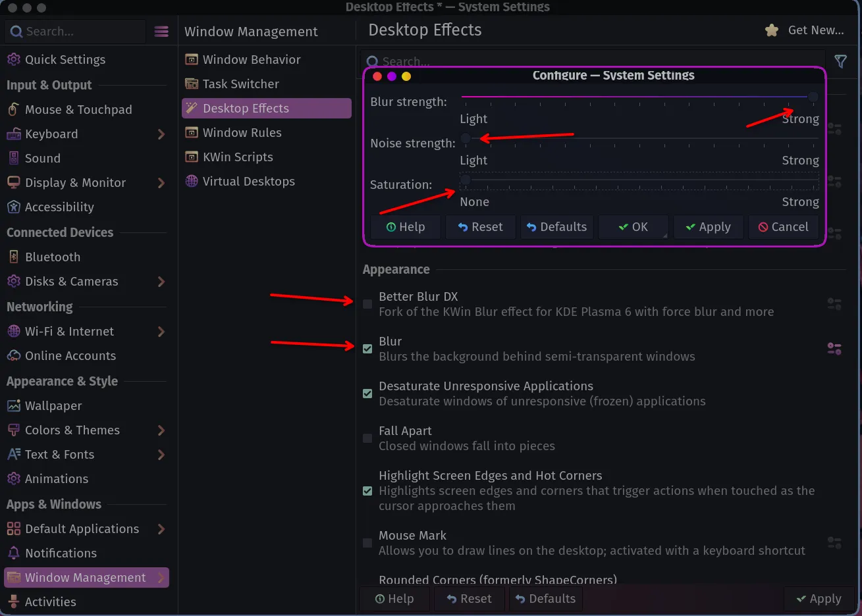Expand the Disks & Cameras chevron
The image size is (862, 616).
click(x=161, y=282)
